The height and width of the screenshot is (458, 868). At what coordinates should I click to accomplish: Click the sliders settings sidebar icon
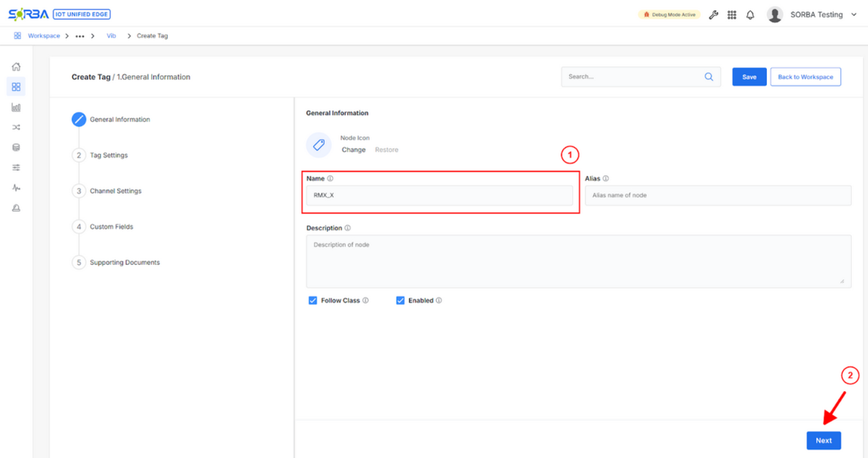(16, 167)
